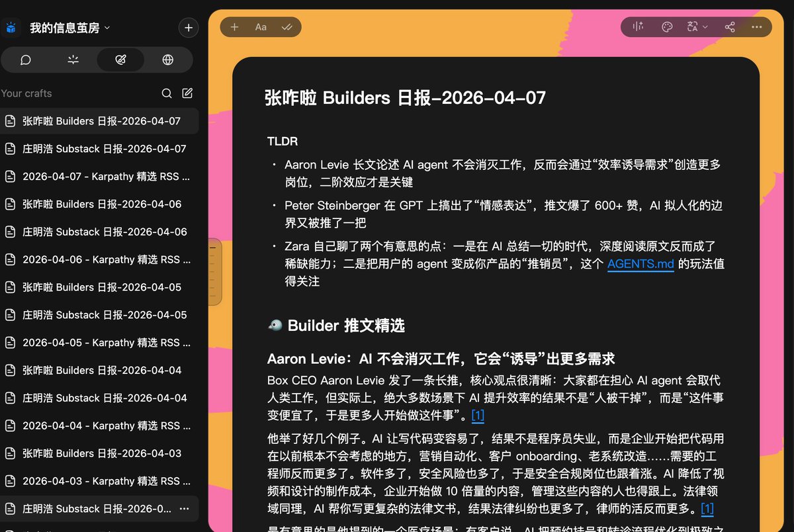This screenshot has height=532, width=794.
Task: Click the double checkmark icon
Action: pyautogui.click(x=287, y=27)
